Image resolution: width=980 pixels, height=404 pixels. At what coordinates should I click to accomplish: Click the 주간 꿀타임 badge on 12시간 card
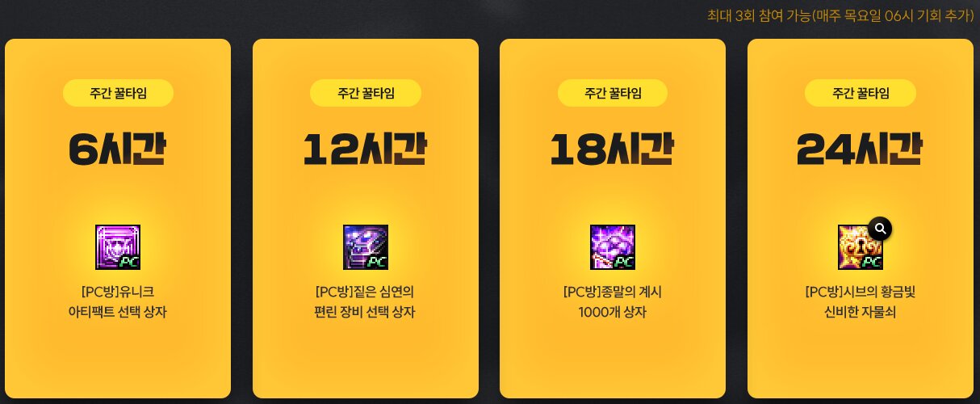click(366, 93)
